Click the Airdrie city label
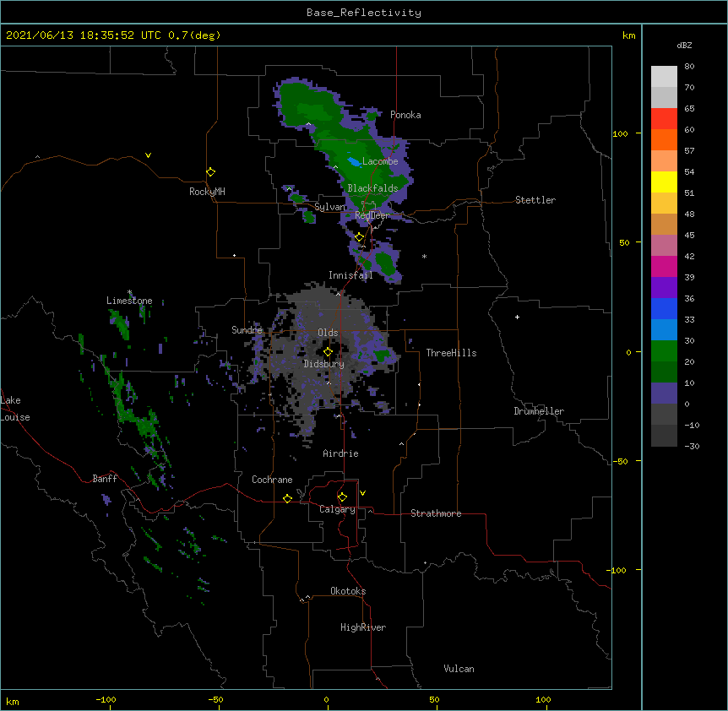728x711 pixels. pyautogui.click(x=341, y=453)
